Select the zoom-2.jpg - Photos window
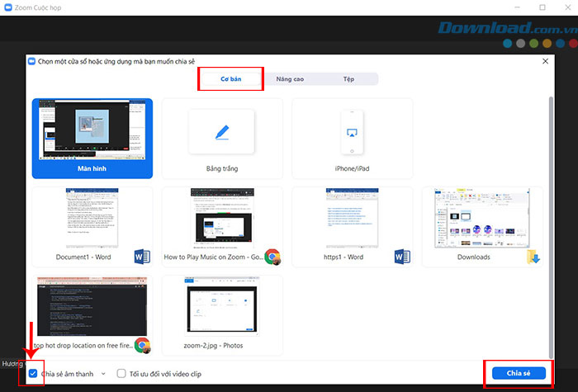The image size is (578, 392). tap(222, 315)
